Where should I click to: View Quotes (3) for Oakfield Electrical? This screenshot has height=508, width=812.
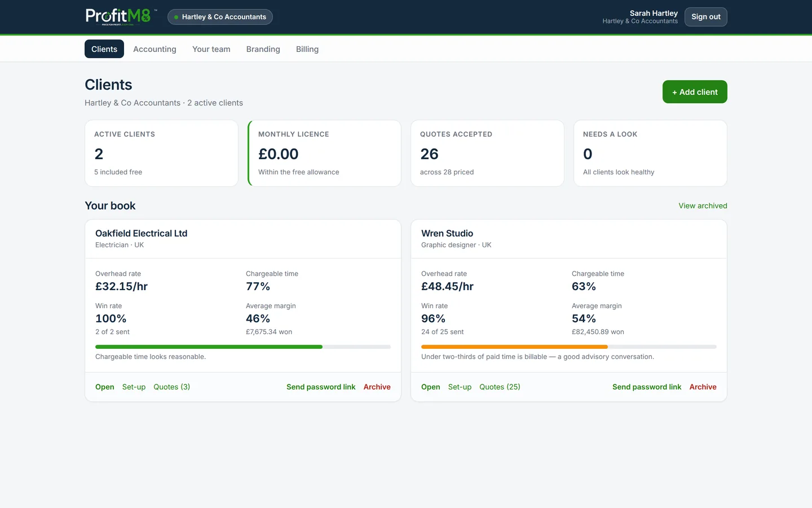tap(172, 387)
